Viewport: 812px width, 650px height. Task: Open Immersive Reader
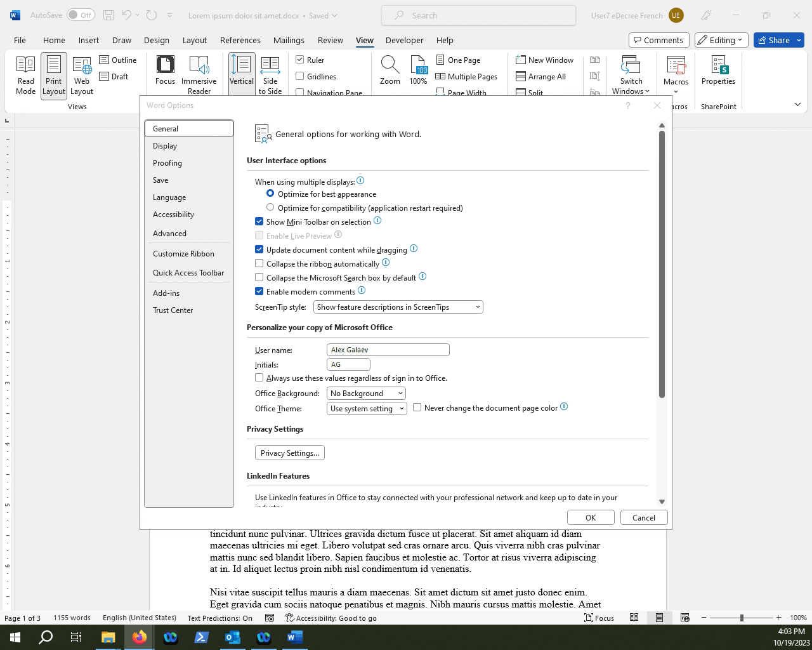199,70
